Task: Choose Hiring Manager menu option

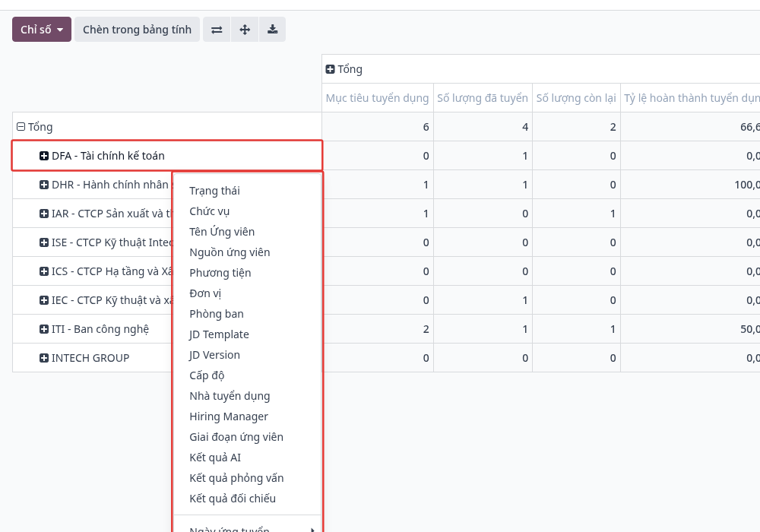Action: click(x=247, y=416)
